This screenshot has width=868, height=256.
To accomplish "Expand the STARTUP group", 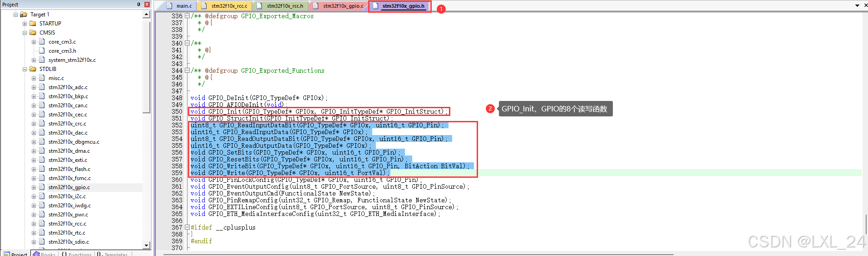I will click(25, 24).
